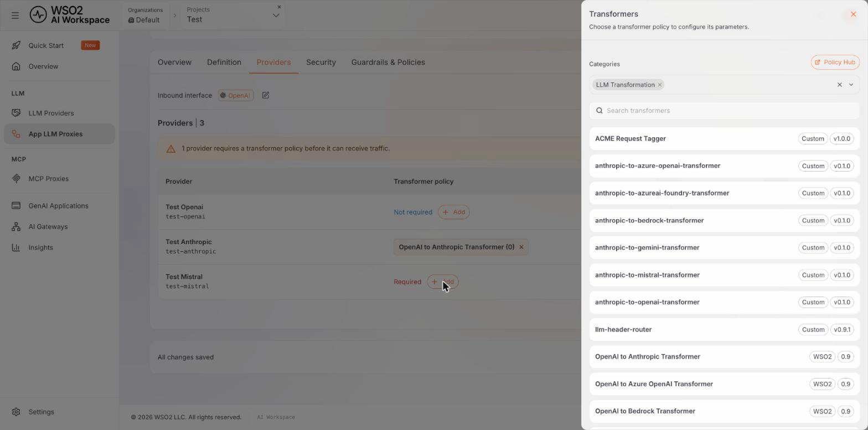868x430 pixels.
Task: Open GenAI Applications in sidebar
Action: pos(59,206)
